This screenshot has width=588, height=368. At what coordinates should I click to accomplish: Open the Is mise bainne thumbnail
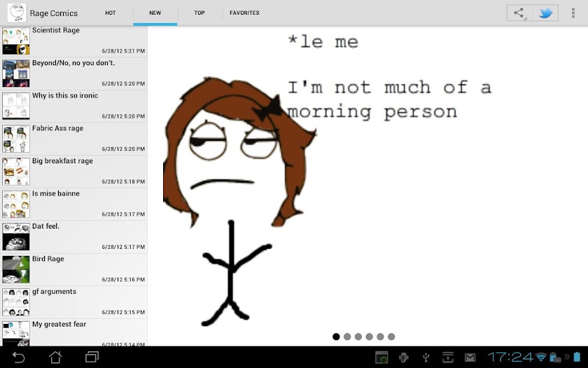(x=15, y=204)
